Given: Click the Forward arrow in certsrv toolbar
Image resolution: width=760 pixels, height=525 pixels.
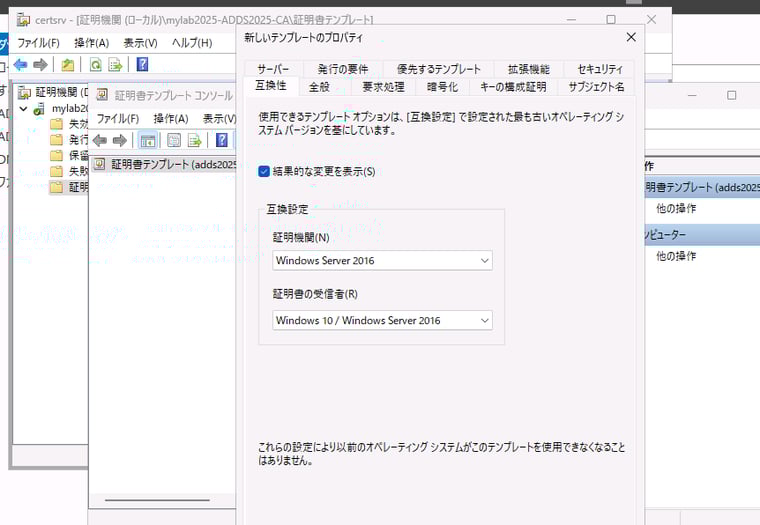Looking at the screenshot, I should [x=40, y=64].
